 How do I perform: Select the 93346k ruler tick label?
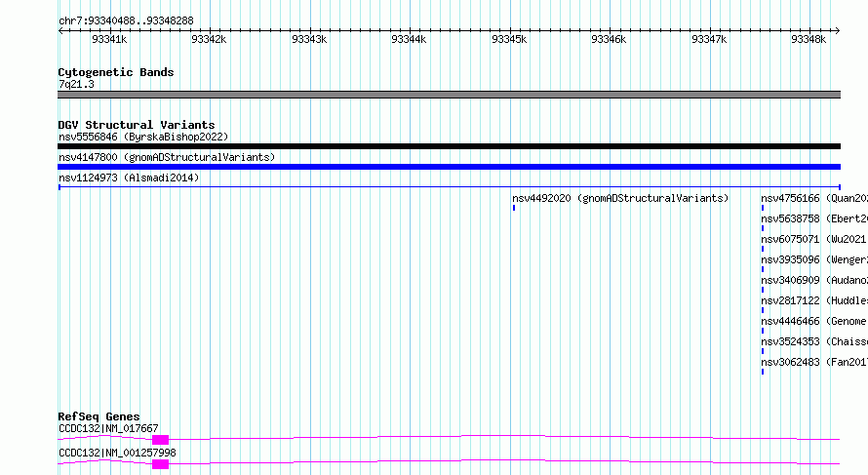(x=609, y=39)
